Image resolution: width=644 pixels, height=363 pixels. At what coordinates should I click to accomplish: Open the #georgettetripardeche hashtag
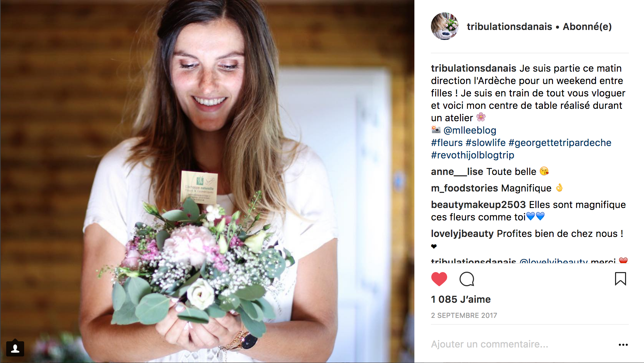pyautogui.click(x=560, y=143)
